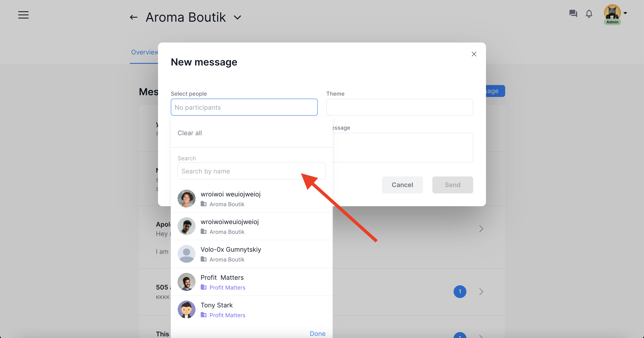This screenshot has height=338, width=644.
Task: Click the Volo-0x Gumnytskiy placeholder avatar
Action: (x=187, y=254)
